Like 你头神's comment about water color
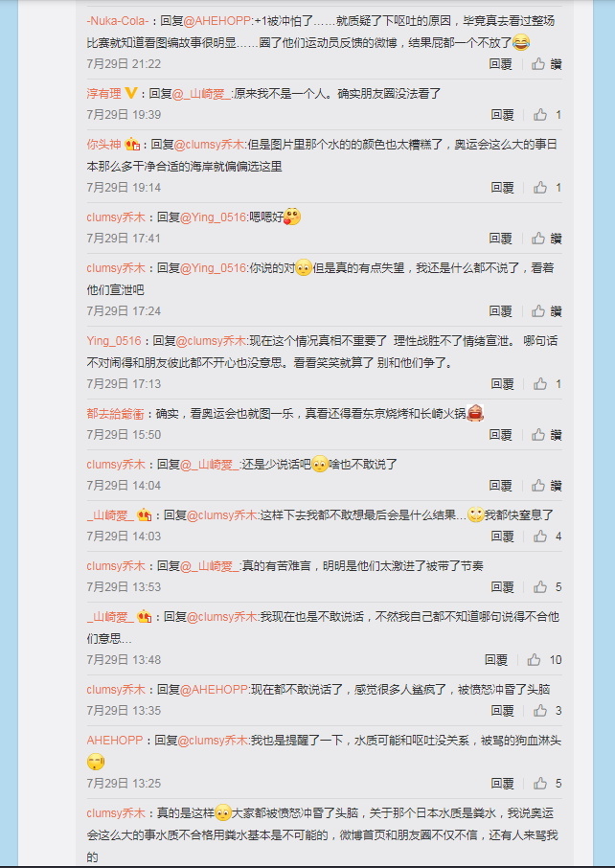 [548, 188]
